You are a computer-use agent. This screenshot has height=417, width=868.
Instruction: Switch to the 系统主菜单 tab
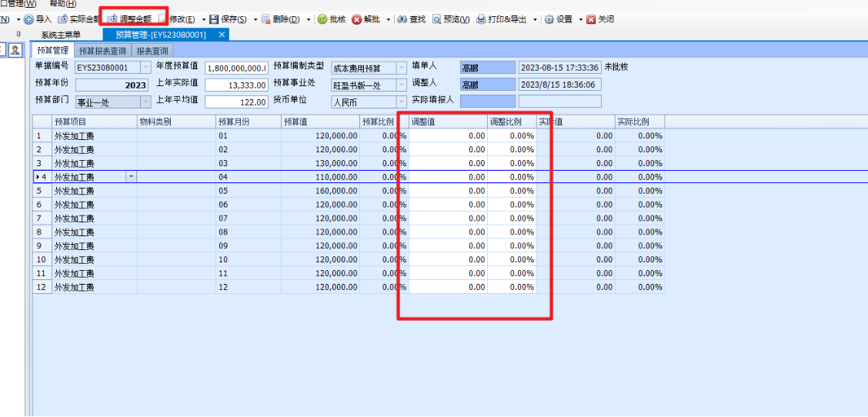(x=61, y=35)
